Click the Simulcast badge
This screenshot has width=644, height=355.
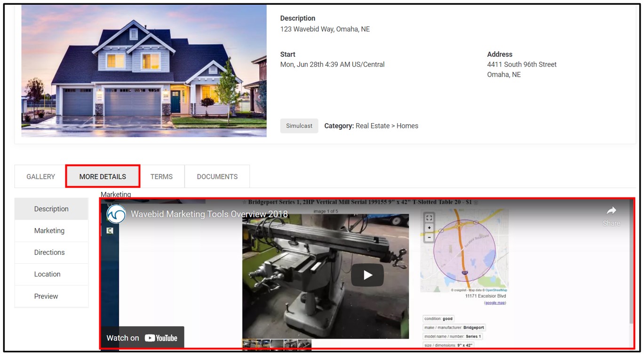(299, 126)
